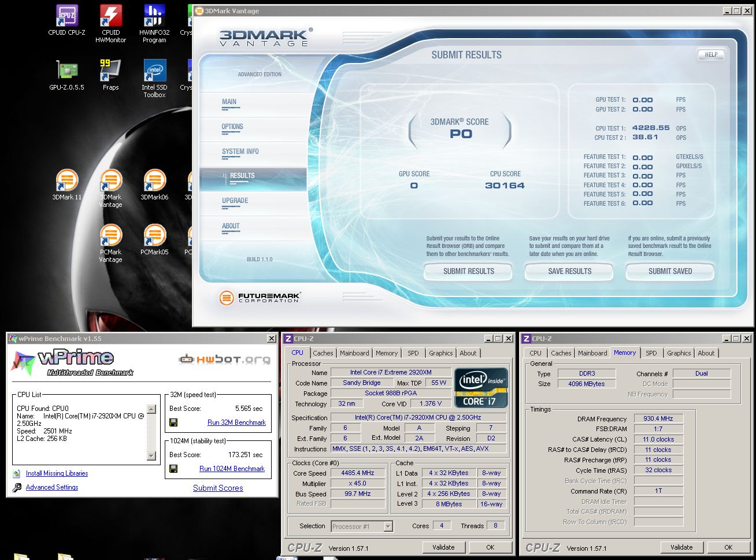Launch GPU-Z.0.5.5 desktop icon
This screenshot has width=756, height=560.
[66, 75]
